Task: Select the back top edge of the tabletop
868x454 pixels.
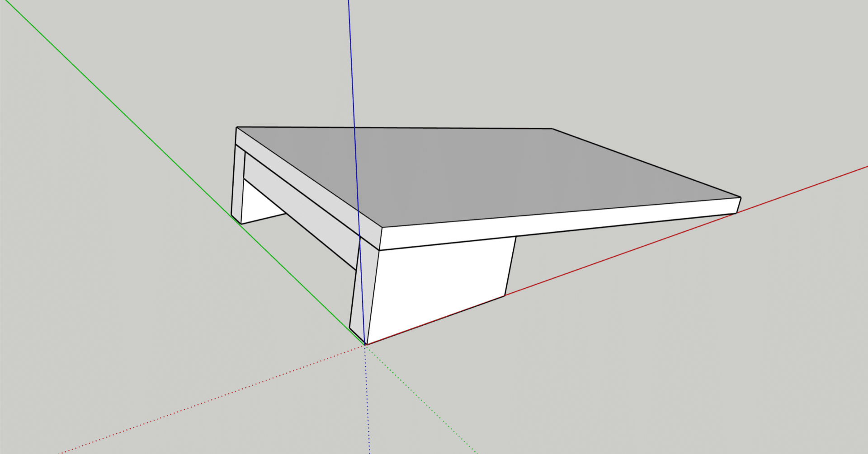Action: 393,128
